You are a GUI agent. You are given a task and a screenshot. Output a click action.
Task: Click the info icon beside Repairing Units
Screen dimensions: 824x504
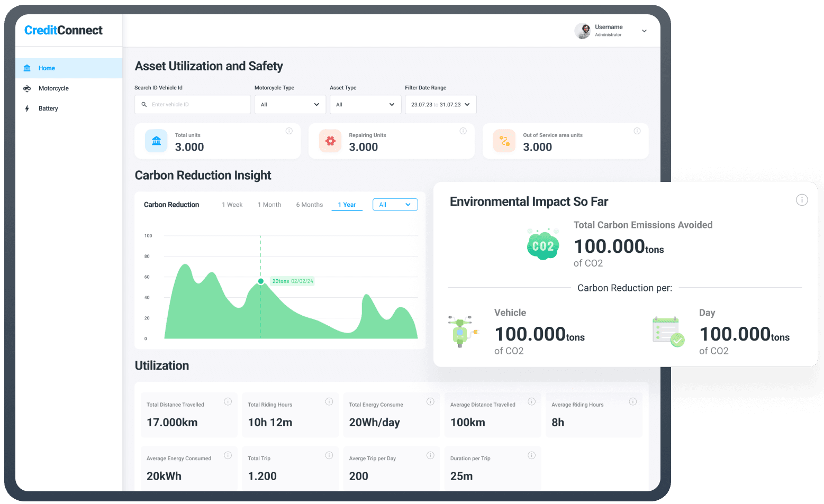[463, 131]
